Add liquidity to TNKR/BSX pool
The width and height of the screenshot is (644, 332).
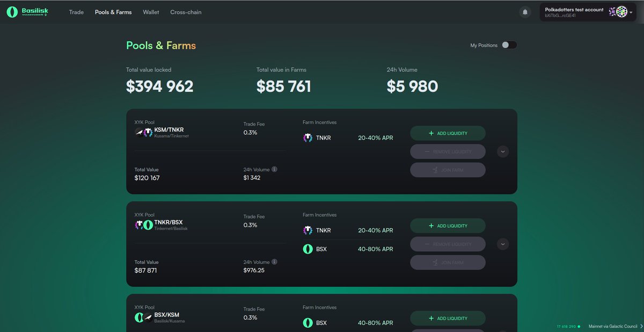(448, 226)
